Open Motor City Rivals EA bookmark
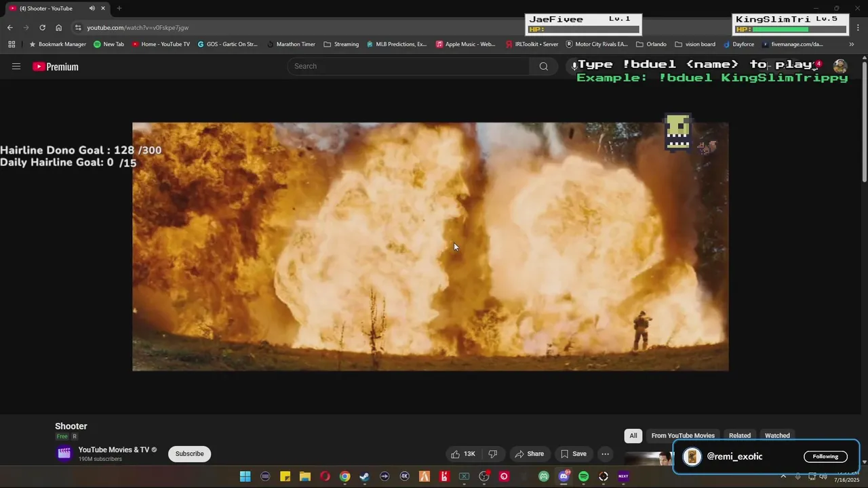The image size is (868, 488). tap(597, 44)
